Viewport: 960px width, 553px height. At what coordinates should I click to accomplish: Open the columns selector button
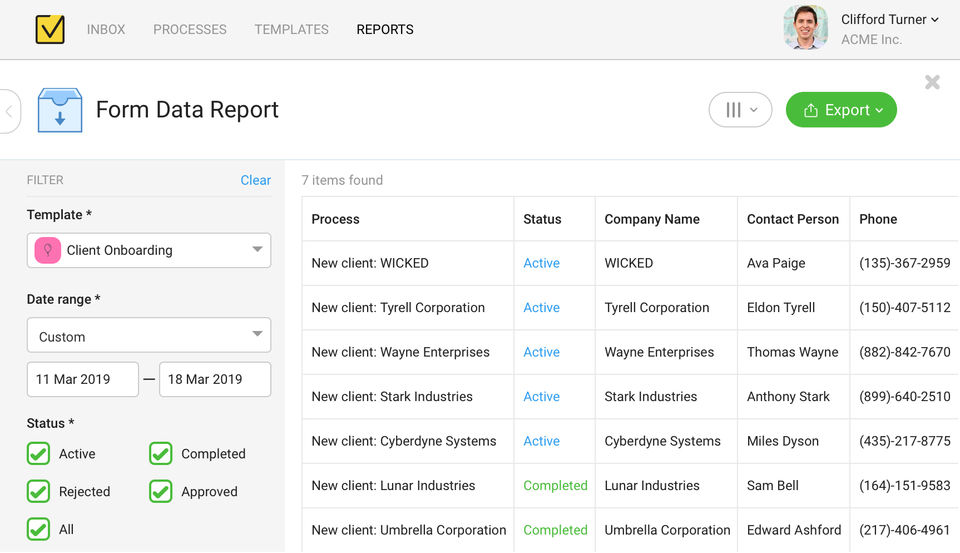(740, 110)
